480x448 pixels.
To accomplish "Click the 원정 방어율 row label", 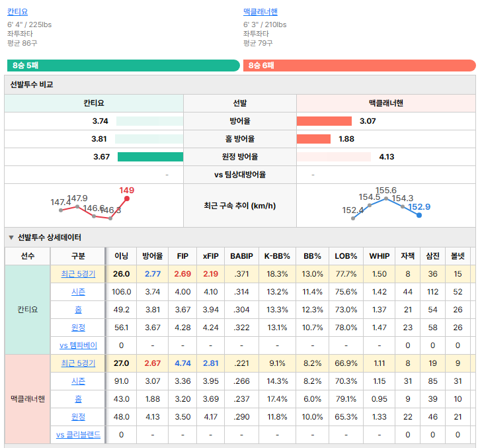I will (x=240, y=157).
